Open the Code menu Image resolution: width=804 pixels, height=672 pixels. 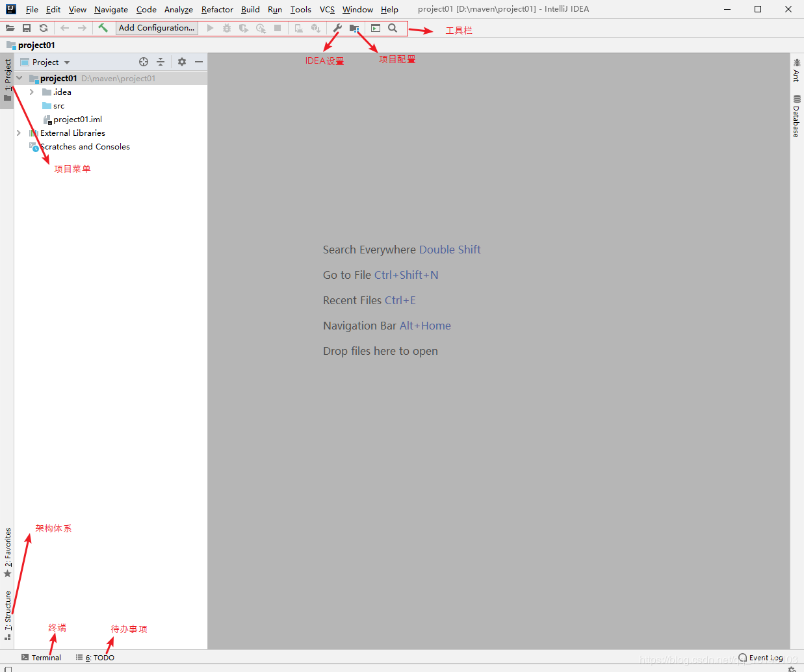point(146,10)
